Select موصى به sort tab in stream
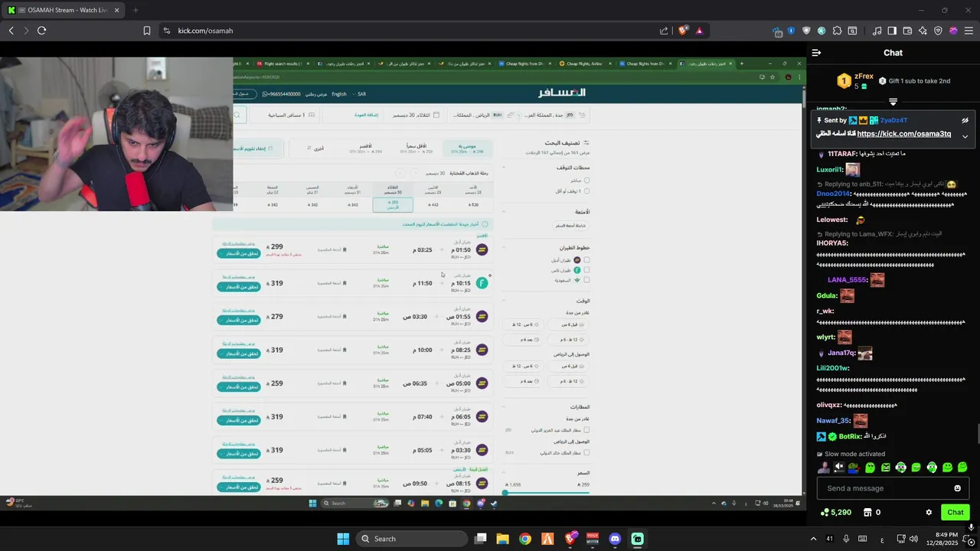 click(467, 148)
